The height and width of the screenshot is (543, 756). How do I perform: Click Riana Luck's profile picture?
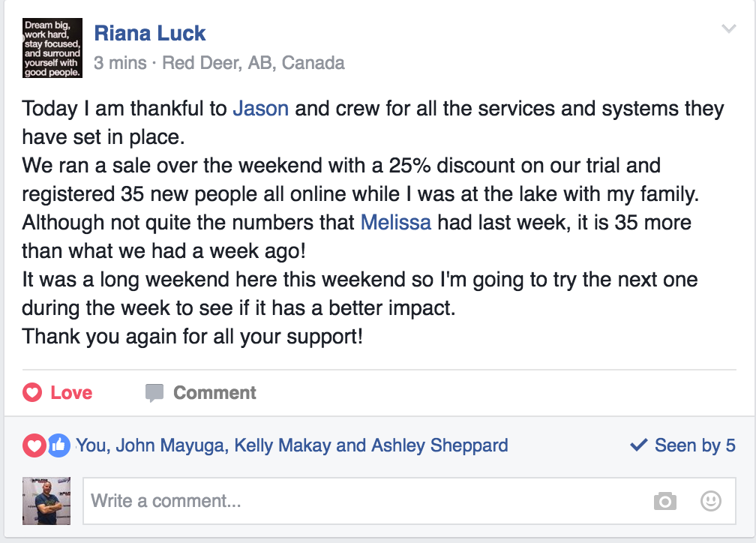[x=52, y=48]
